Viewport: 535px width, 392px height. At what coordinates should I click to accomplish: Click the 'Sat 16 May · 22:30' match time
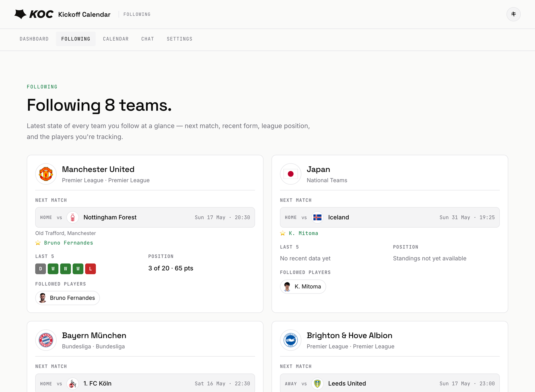point(222,384)
